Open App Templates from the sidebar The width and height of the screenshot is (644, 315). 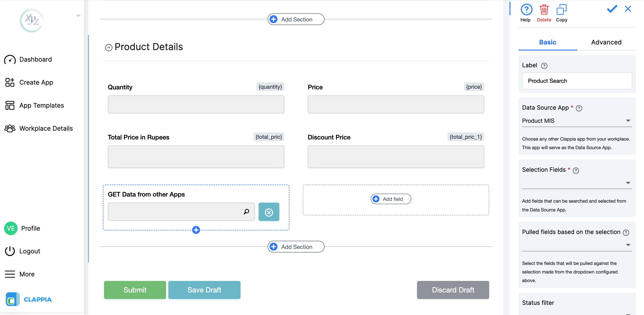pos(10,105)
